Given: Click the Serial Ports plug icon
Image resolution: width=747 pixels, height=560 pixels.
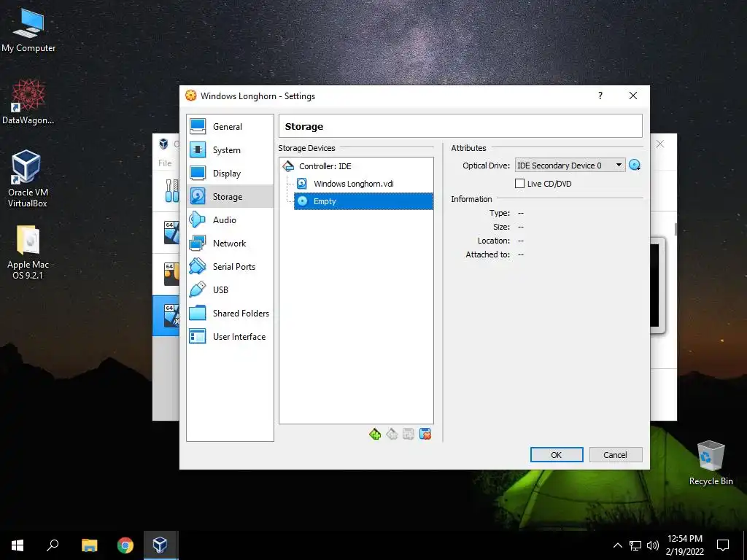Looking at the screenshot, I should (x=198, y=266).
